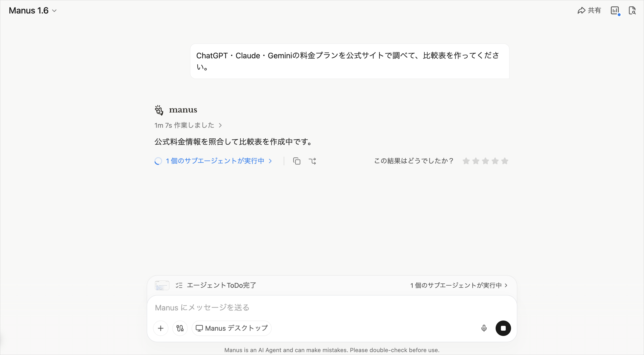Open the file search icon in header
The image size is (644, 355).
(632, 11)
